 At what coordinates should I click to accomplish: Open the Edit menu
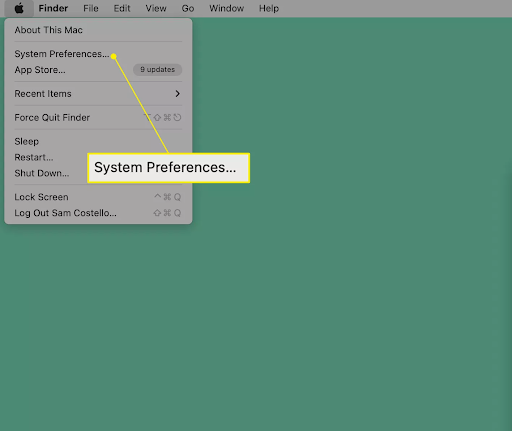point(122,8)
